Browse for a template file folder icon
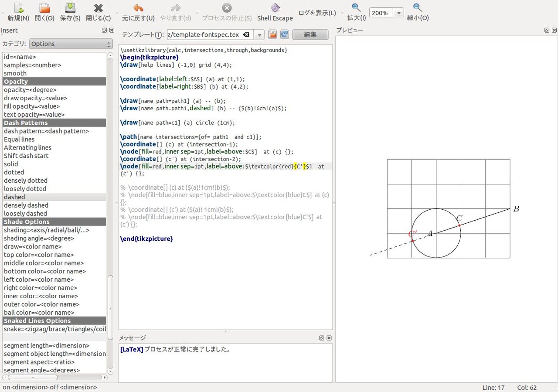Screen dimensions: 558x392 coord(272,34)
